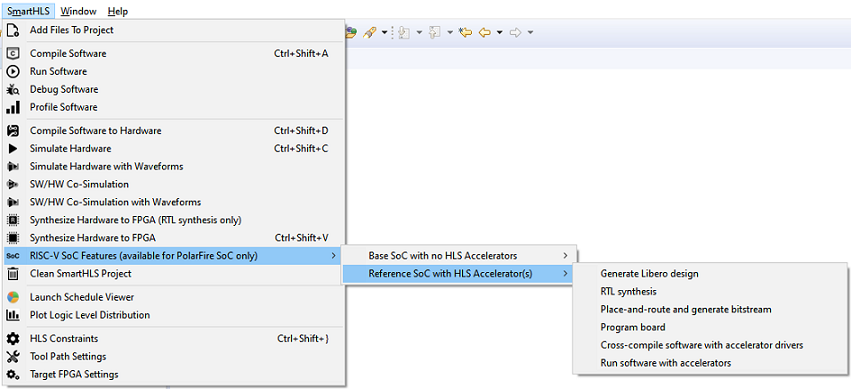Click the Debug Software bug icon
The width and height of the screenshot is (851, 389).
coord(12,90)
